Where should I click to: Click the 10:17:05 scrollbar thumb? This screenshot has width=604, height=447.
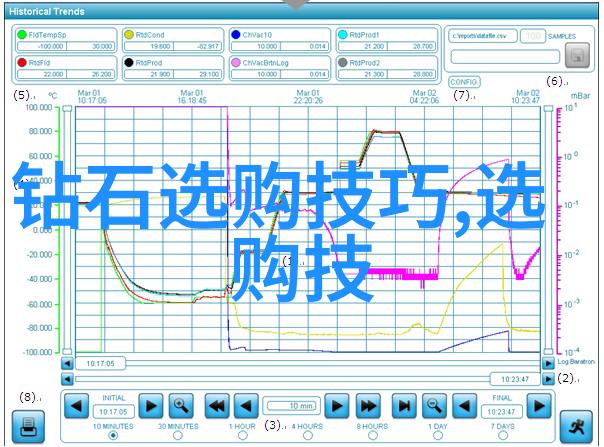click(101, 363)
